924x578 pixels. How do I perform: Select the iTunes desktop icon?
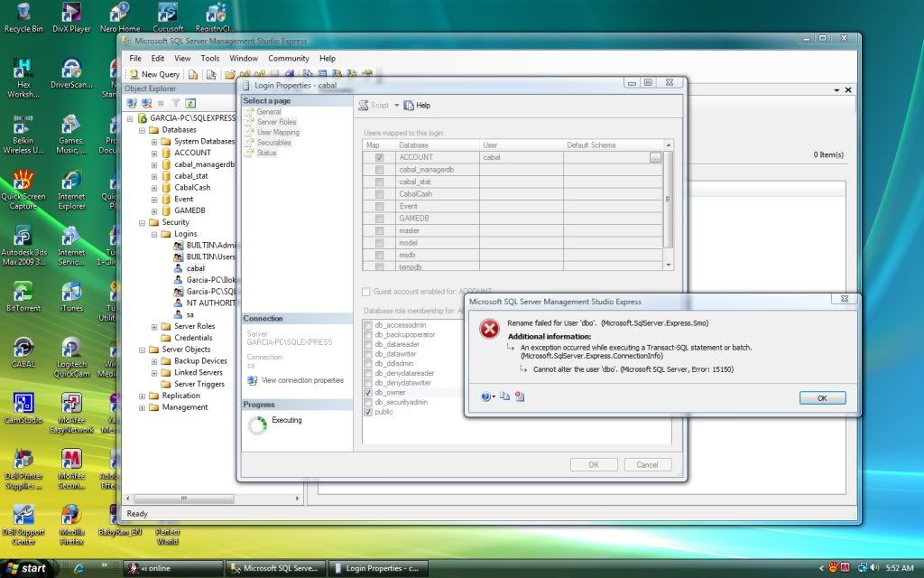pyautogui.click(x=71, y=296)
